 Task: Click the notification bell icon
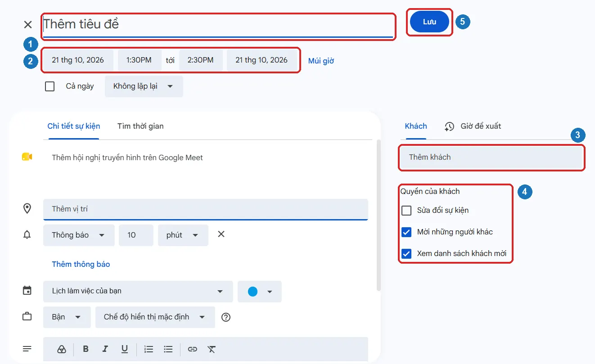(x=27, y=234)
